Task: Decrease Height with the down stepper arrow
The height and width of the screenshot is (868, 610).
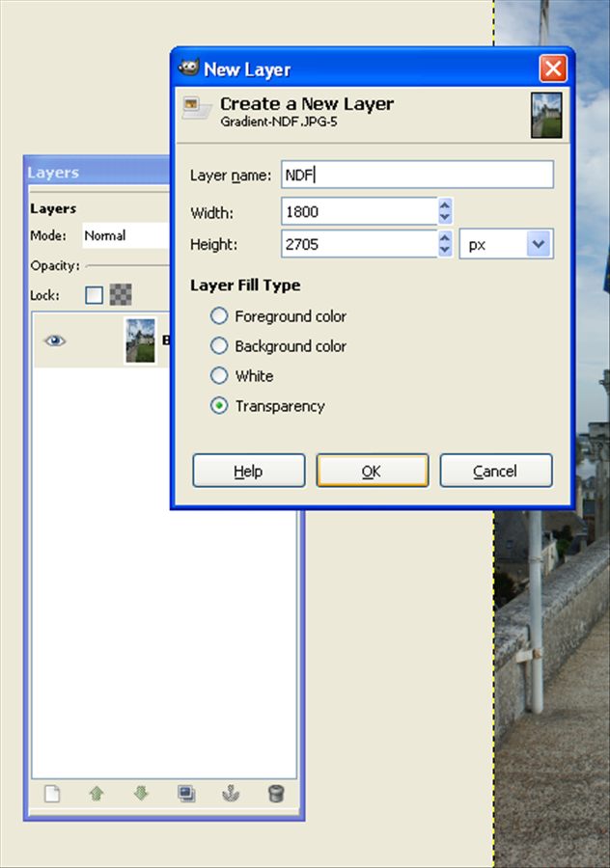Action: click(445, 250)
